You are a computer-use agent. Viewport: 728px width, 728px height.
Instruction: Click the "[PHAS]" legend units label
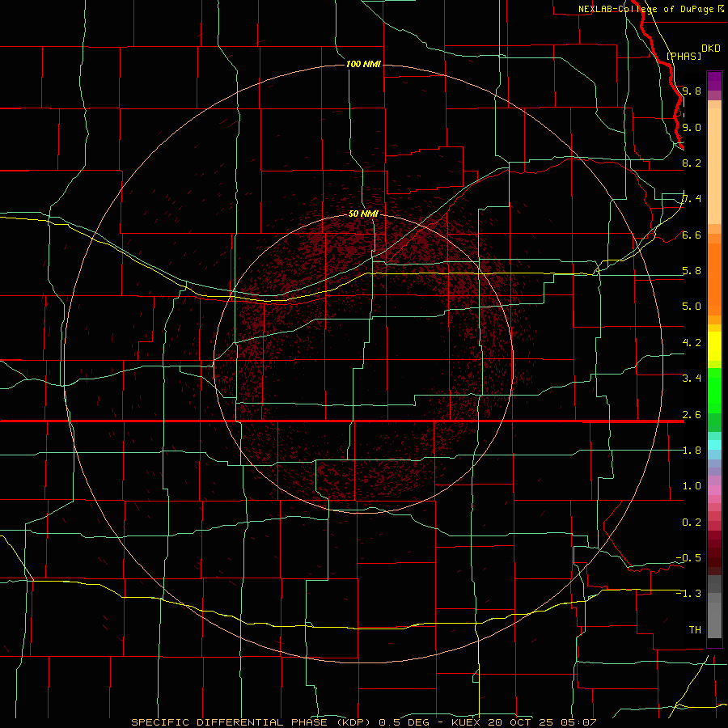tap(684, 56)
